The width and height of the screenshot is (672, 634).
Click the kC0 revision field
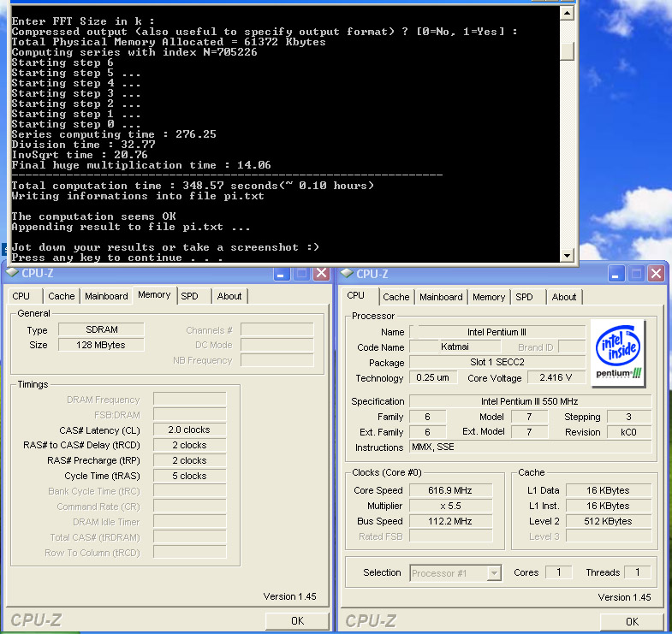(629, 432)
